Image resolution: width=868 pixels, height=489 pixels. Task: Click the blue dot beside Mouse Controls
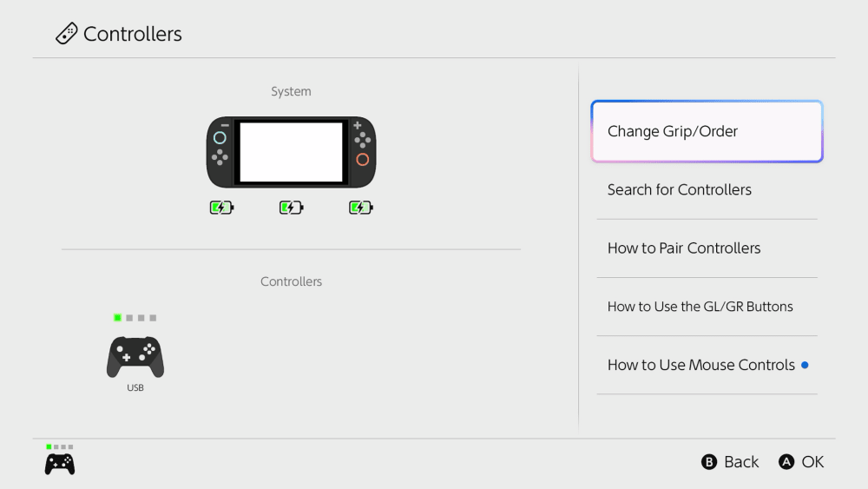tap(806, 365)
